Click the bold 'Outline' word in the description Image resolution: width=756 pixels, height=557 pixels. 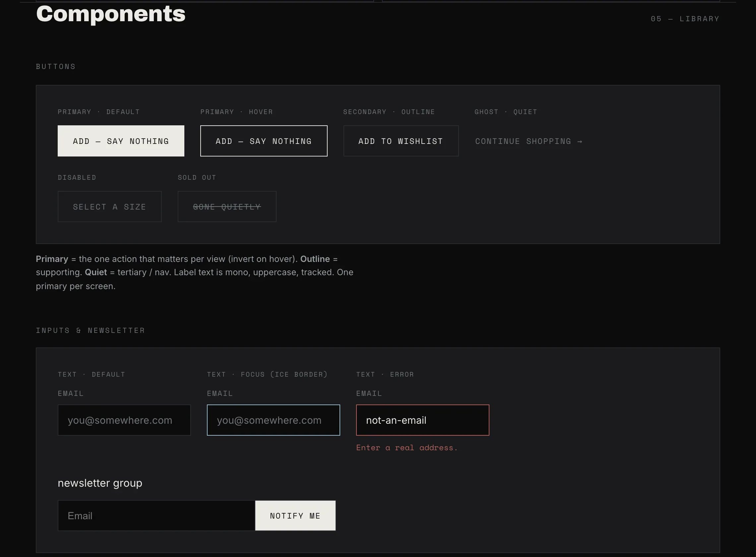click(x=315, y=259)
